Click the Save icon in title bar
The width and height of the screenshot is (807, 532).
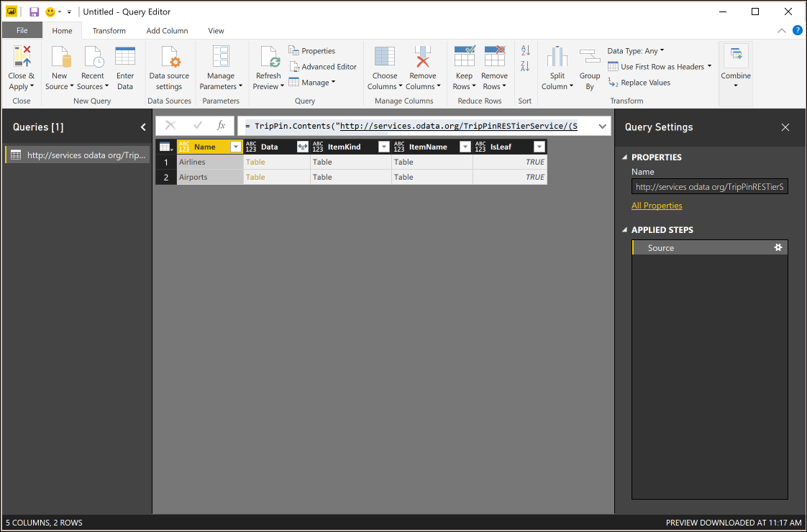[x=34, y=12]
